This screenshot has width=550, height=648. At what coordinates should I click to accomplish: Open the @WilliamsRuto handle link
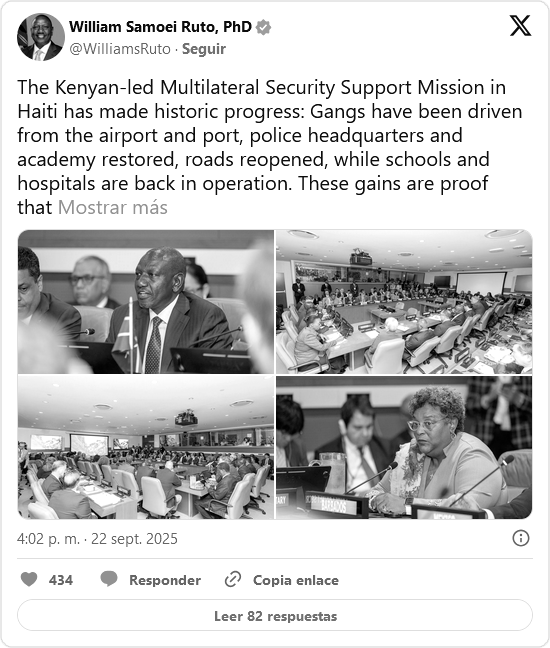(120, 49)
